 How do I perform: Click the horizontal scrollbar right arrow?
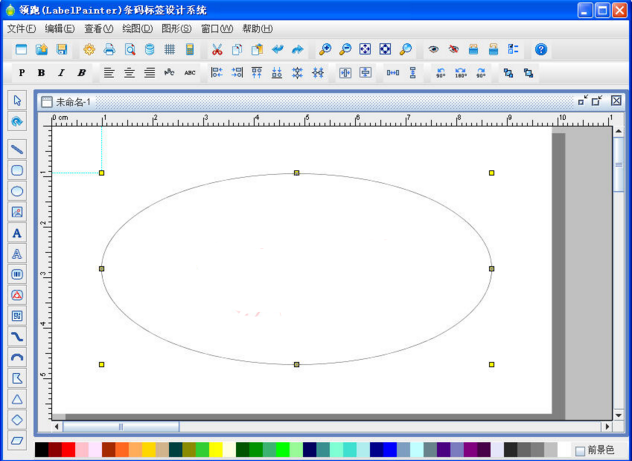click(607, 426)
